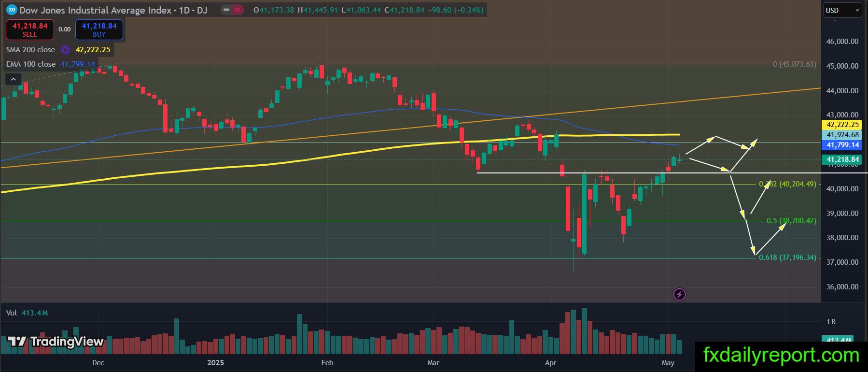
Task: Click the 38,000.00 price scale tick
Action: [842, 238]
